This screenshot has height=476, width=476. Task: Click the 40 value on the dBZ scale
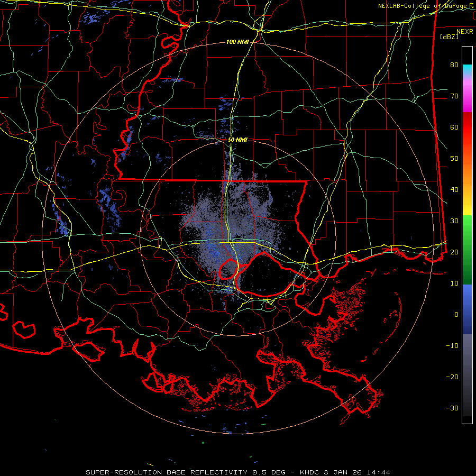[x=454, y=190]
